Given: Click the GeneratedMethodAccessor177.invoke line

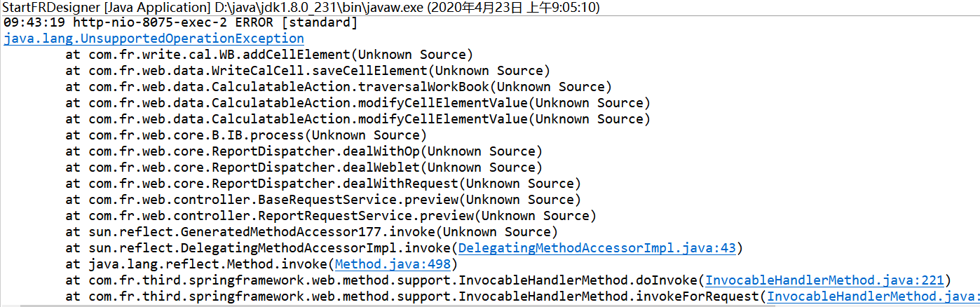Looking at the screenshot, I should tap(312, 232).
